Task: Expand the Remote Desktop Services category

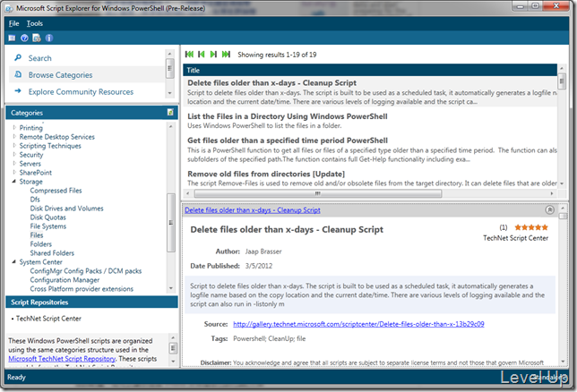Action: pos(14,136)
